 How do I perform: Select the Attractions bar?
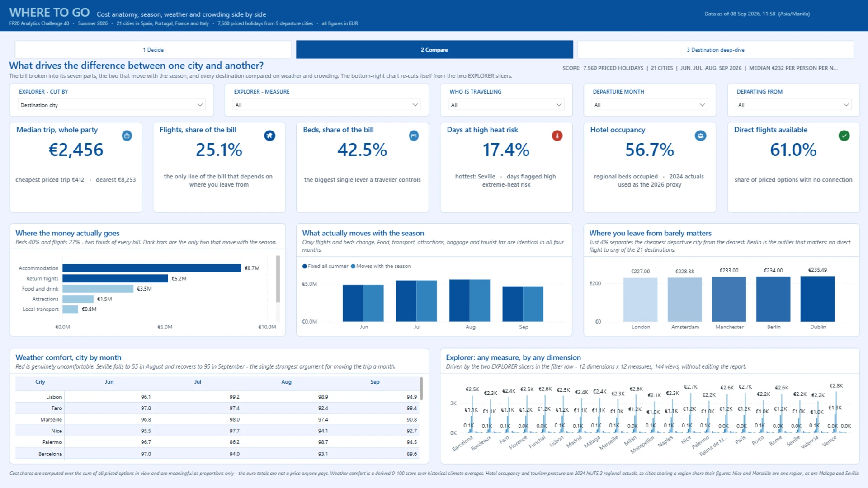pyautogui.click(x=78, y=299)
